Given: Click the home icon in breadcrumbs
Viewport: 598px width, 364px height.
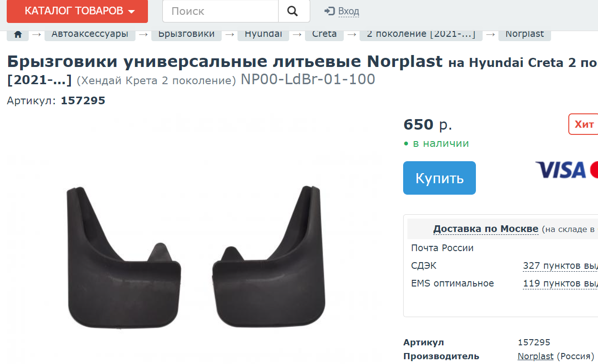Looking at the screenshot, I should coord(18,34).
